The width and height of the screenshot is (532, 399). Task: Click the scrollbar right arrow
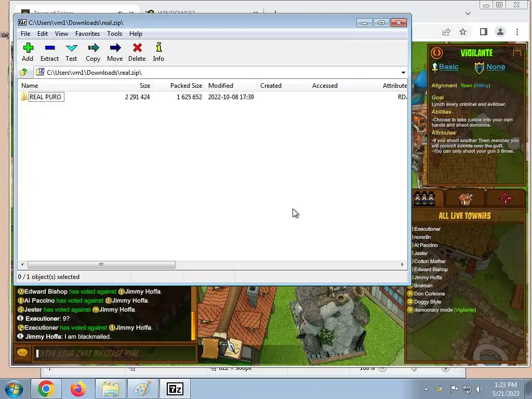pyautogui.click(x=403, y=264)
